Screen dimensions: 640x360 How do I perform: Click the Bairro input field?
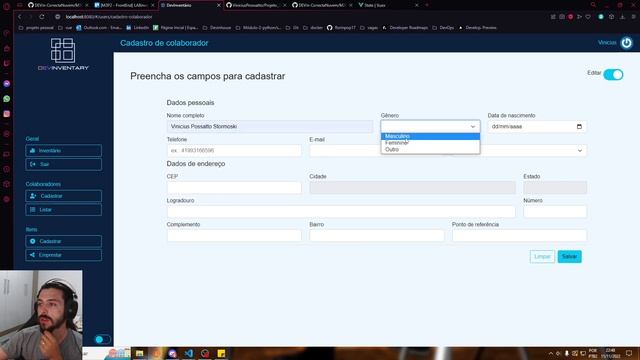[376, 236]
